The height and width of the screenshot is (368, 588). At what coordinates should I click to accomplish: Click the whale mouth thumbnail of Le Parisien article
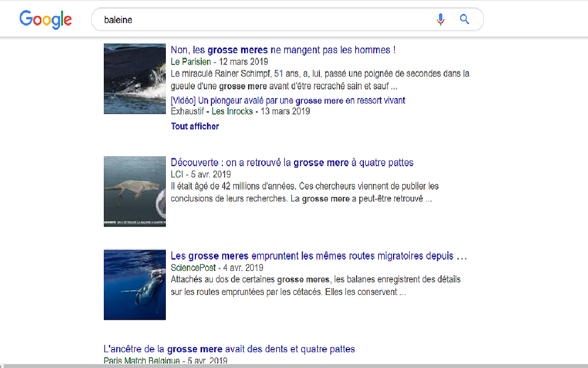135,79
